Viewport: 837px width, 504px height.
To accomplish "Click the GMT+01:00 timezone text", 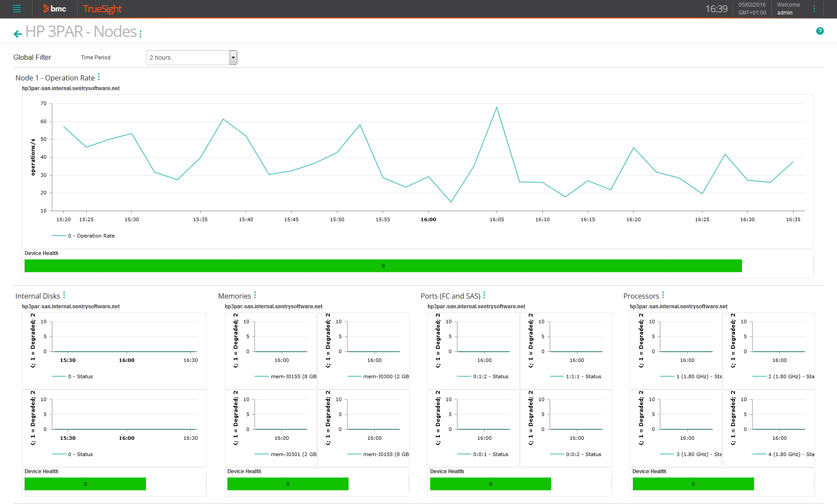I will pyautogui.click(x=752, y=13).
